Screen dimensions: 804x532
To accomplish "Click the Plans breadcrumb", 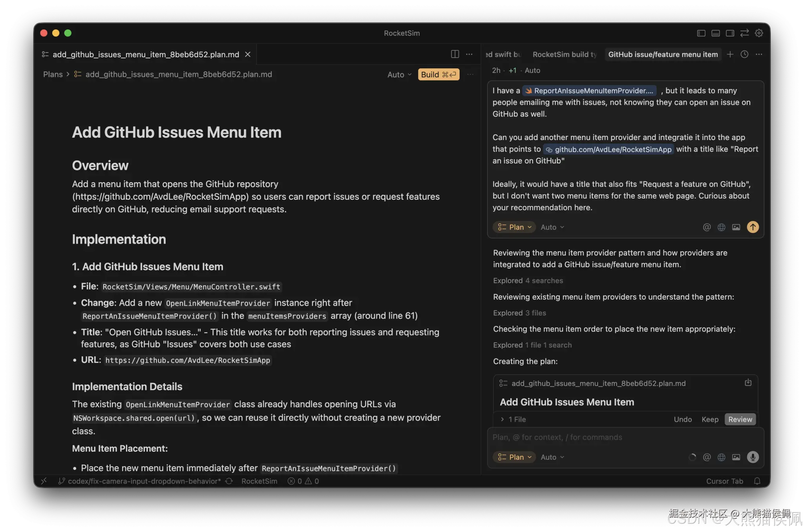I will click(53, 75).
